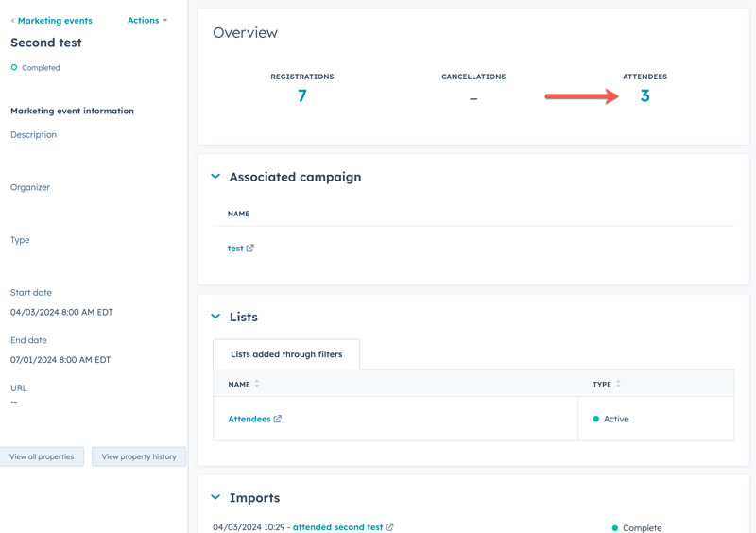Click the Completed status circle icon
This screenshot has height=533, width=756.
tap(14, 68)
